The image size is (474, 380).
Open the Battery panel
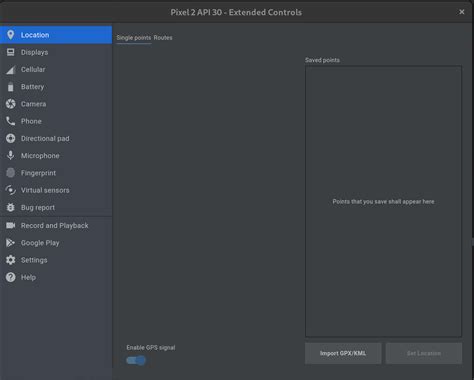56,87
